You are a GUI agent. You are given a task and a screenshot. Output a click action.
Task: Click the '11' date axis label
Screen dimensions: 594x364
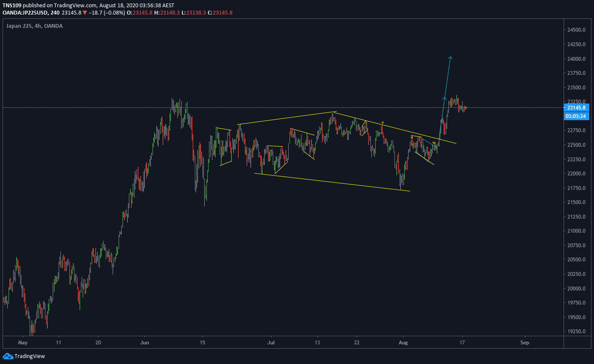59,343
